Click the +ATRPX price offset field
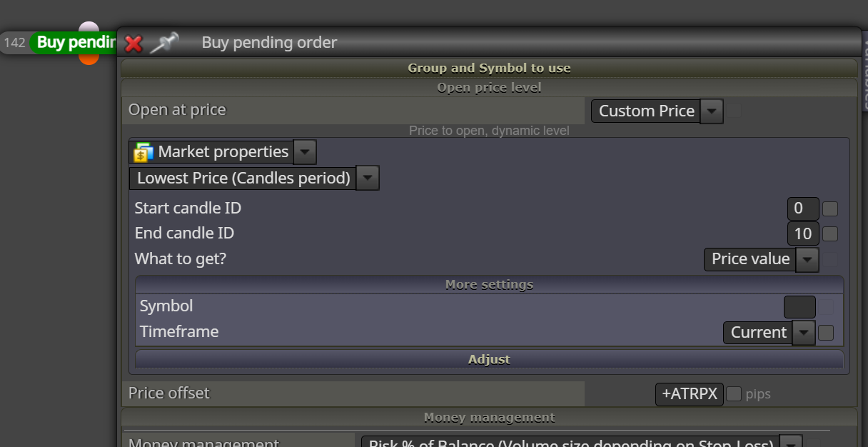The image size is (868, 447). [x=690, y=394]
